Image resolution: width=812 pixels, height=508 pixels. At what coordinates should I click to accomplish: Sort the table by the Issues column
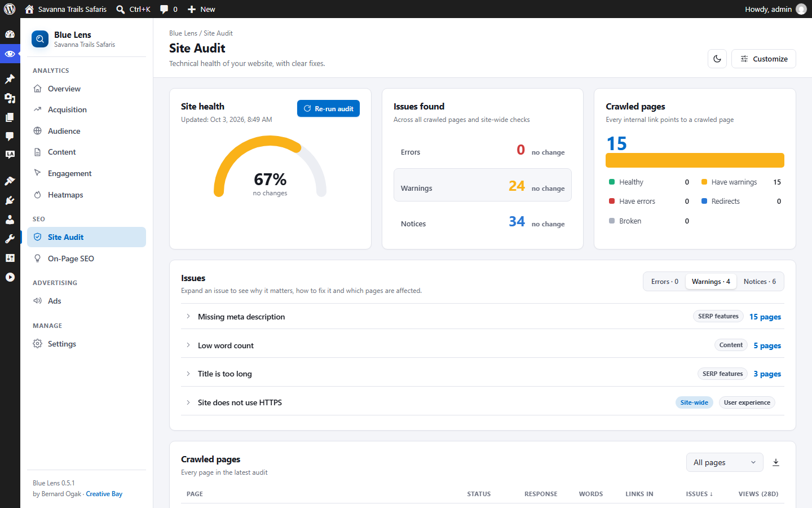point(699,494)
